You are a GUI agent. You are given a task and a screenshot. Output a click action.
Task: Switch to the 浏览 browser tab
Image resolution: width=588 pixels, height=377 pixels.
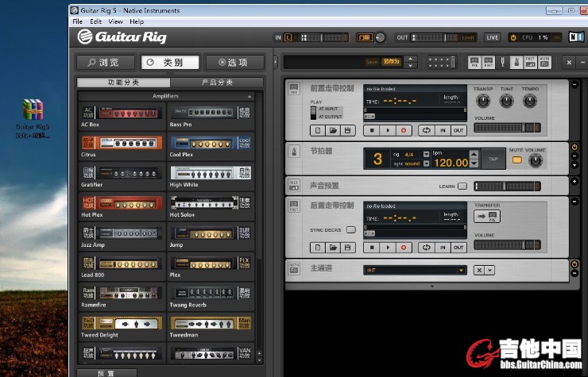(x=106, y=62)
